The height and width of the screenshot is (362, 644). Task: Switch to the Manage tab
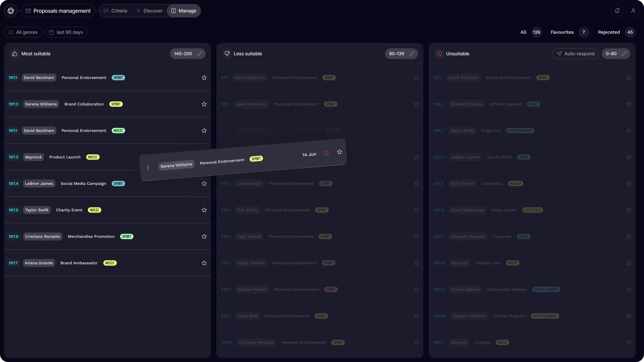(184, 11)
